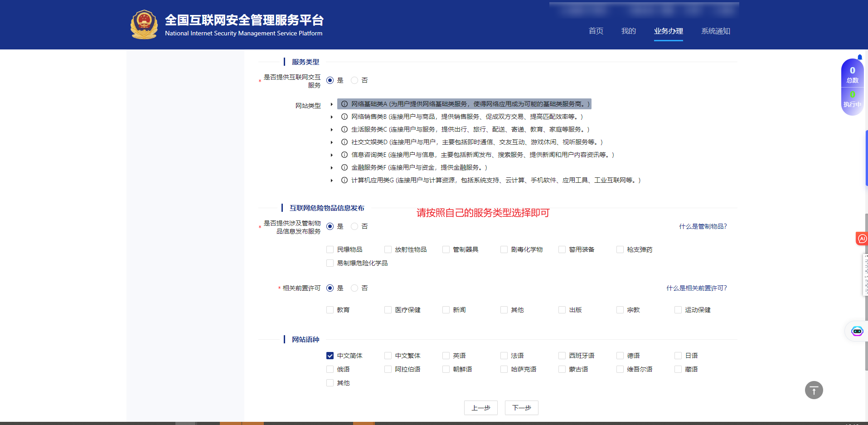Image resolution: width=868 pixels, height=425 pixels.
Task: Open the robot assistant chat icon
Action: (857, 332)
